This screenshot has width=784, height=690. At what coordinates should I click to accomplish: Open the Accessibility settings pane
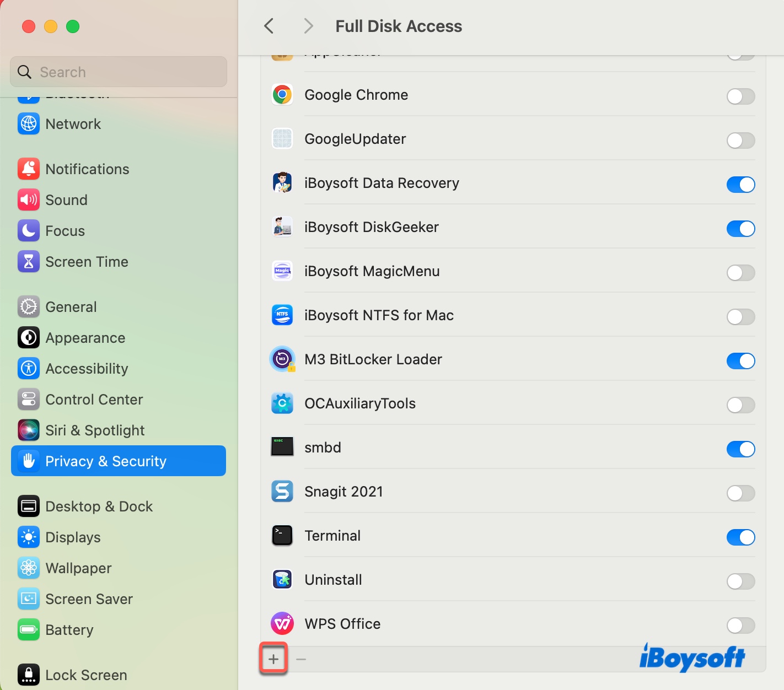[x=87, y=369]
